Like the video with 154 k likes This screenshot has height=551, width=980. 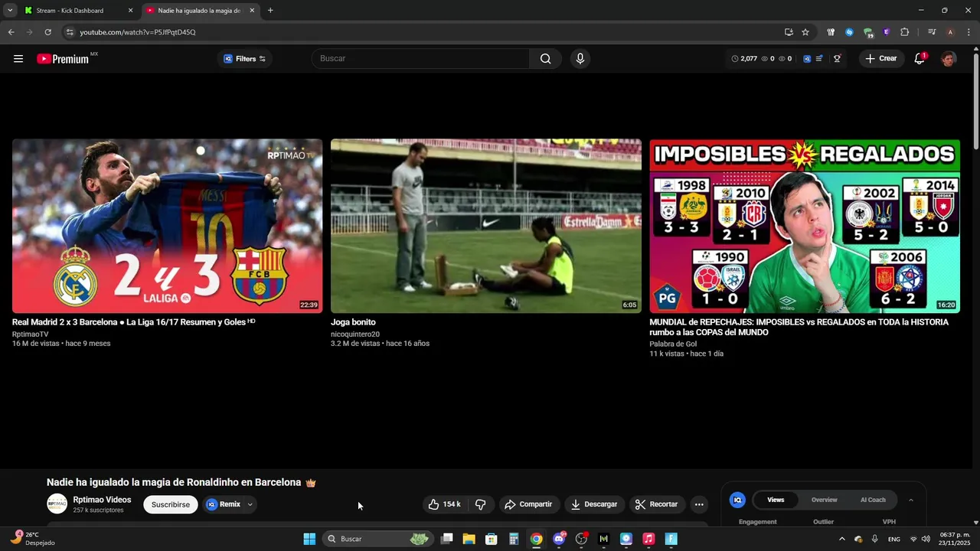pyautogui.click(x=445, y=504)
